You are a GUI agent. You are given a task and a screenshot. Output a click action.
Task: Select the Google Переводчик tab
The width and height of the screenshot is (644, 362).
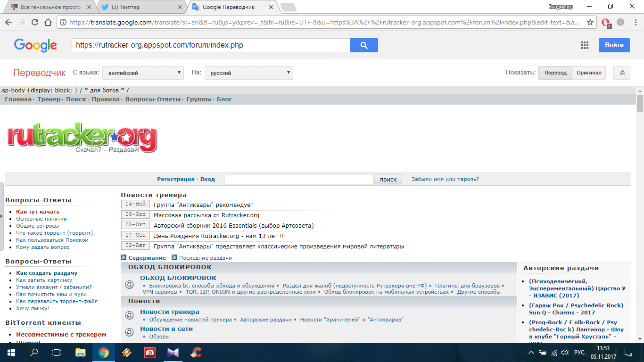click(233, 7)
